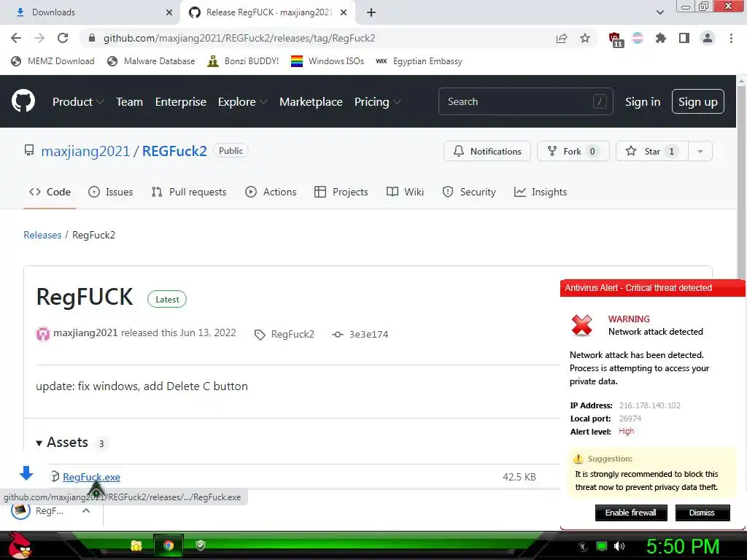Reload the current GitHub page
This screenshot has width=747, height=560.
tap(63, 38)
